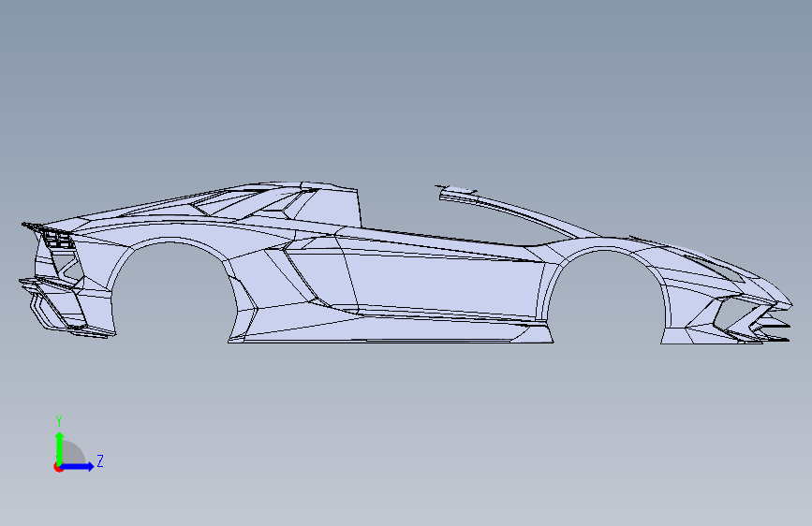Select the car's side door panel
This screenshot has height=526, width=812.
click(446, 282)
